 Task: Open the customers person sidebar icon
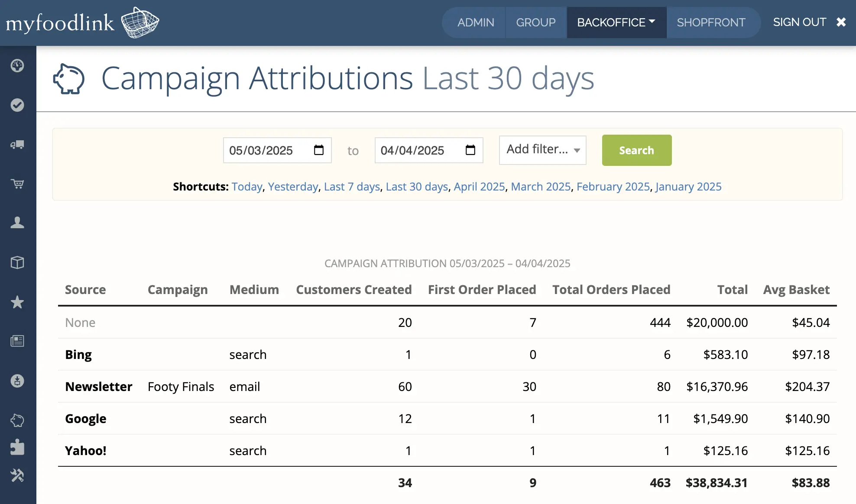click(17, 223)
